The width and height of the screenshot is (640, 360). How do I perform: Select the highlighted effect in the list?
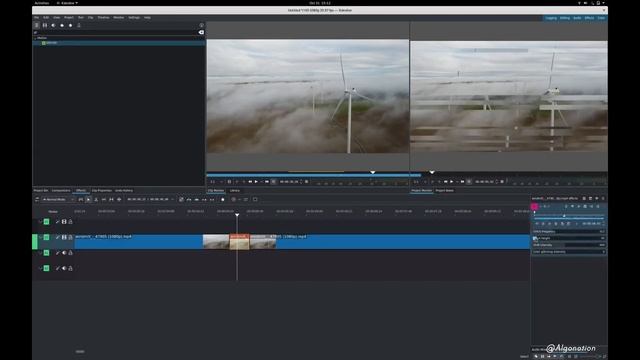pyautogui.click(x=119, y=43)
